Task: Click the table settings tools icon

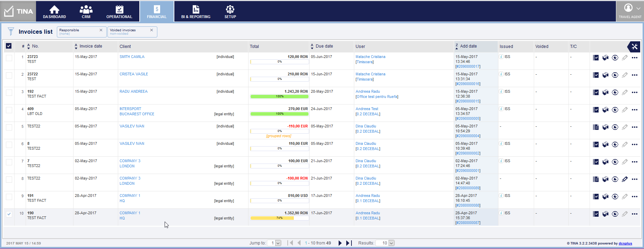Action: 634,47
